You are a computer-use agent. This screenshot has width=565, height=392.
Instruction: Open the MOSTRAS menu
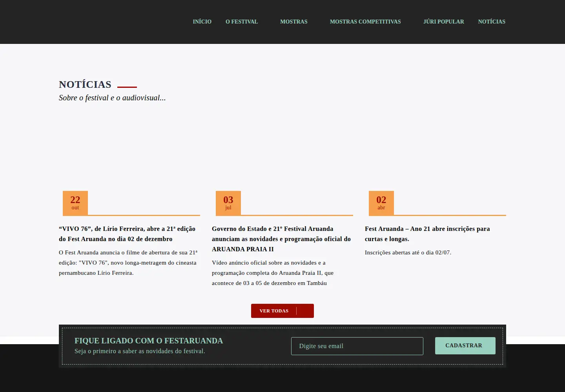point(294,22)
